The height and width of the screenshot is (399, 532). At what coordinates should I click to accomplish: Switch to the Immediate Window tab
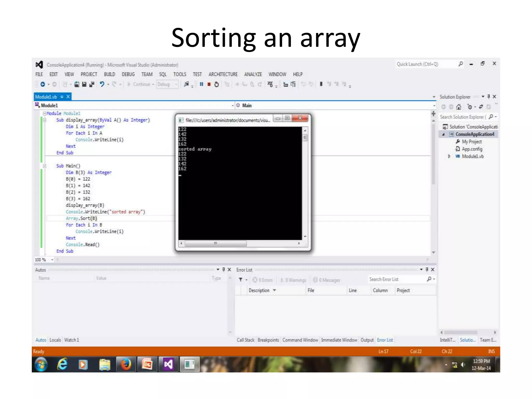339,340
